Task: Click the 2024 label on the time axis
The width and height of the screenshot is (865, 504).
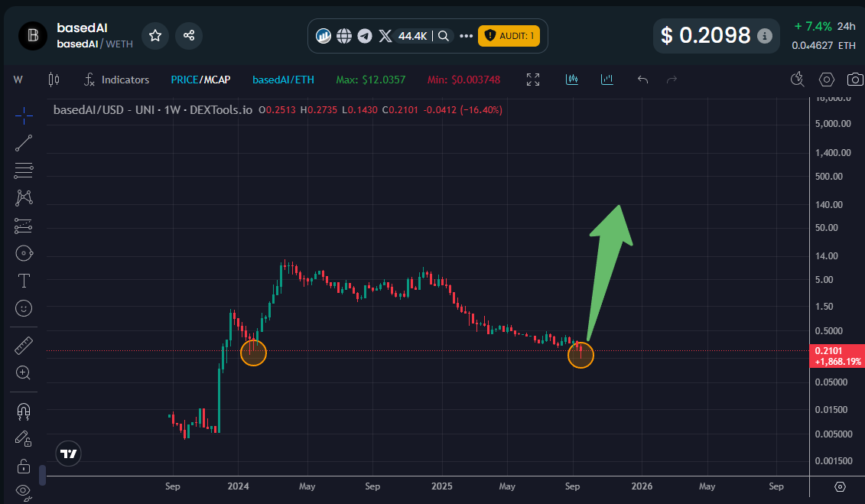Action: point(239,486)
